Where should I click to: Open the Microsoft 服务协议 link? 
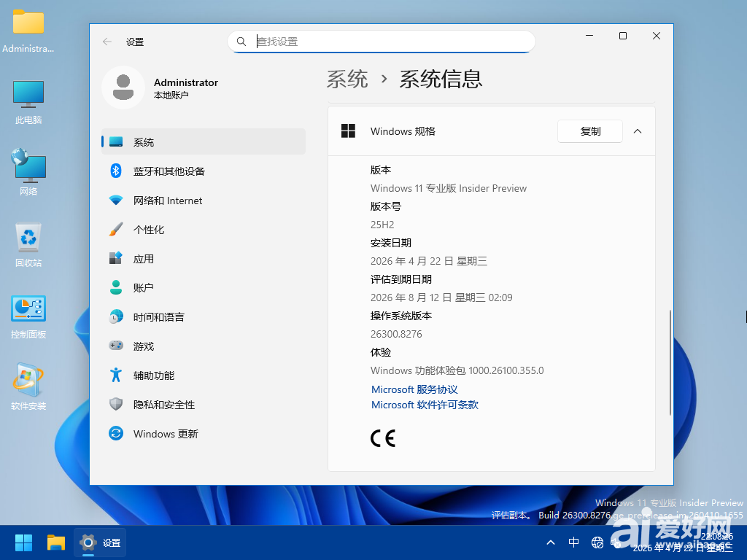tap(414, 389)
